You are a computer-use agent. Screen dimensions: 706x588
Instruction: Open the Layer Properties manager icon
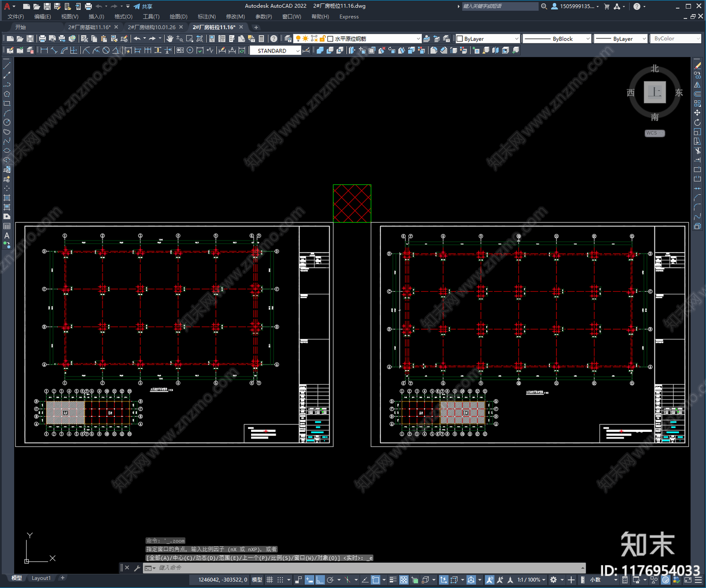point(288,39)
